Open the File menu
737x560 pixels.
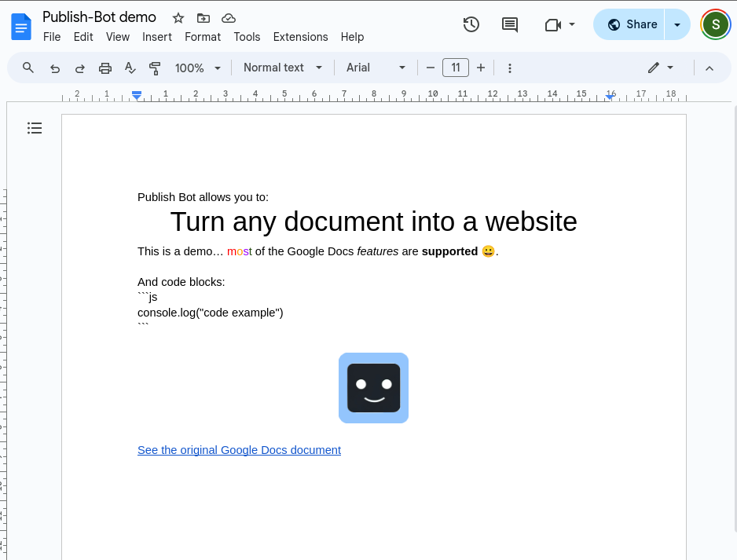point(52,37)
